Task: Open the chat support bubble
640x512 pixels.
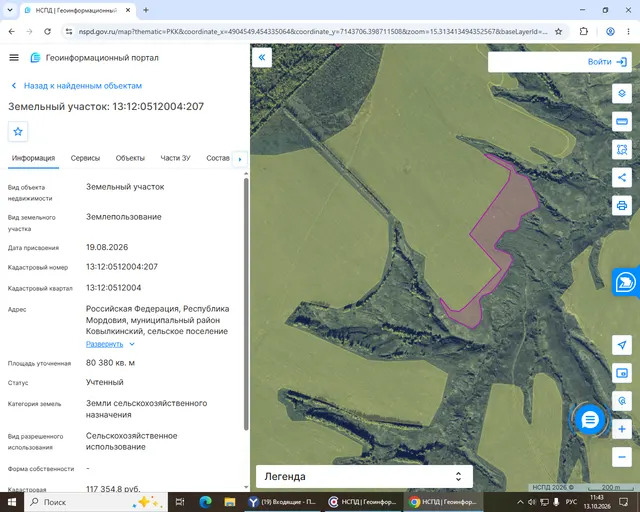Action: (589, 420)
